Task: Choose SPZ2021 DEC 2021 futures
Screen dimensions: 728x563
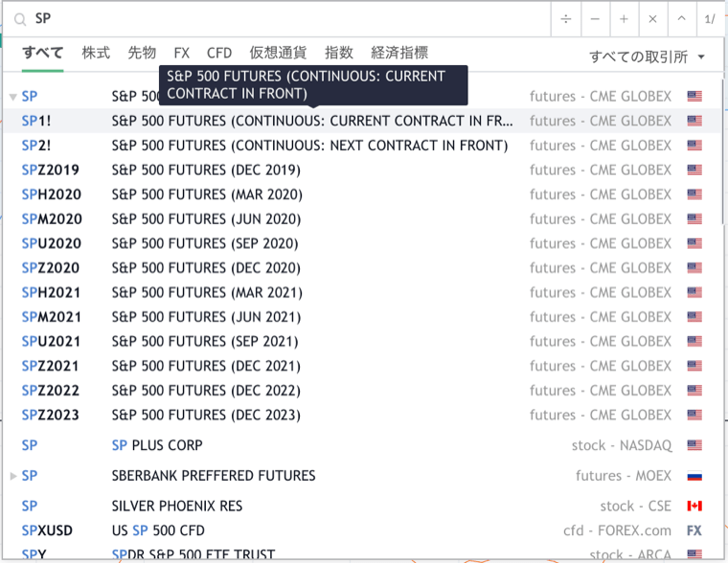Action: 362,366
